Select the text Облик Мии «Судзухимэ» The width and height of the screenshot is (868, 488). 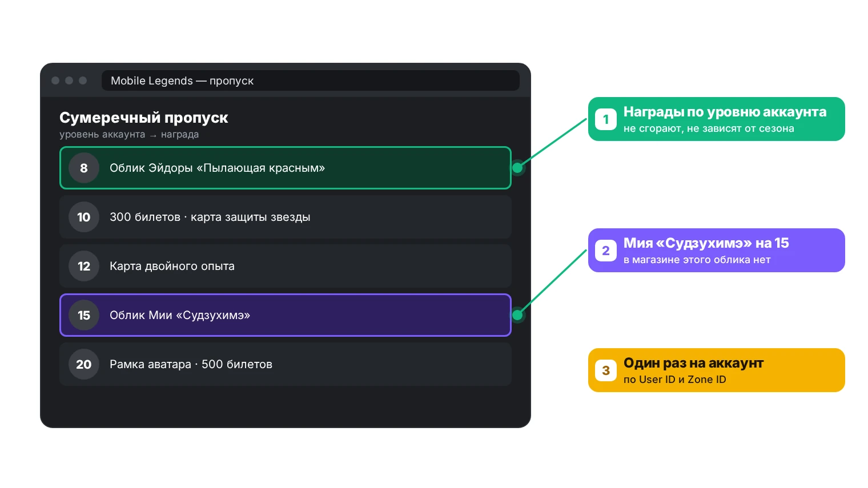click(180, 315)
